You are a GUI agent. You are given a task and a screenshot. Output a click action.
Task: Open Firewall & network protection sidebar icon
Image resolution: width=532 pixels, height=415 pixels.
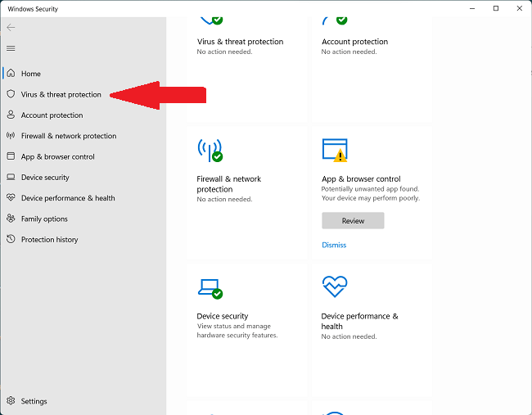tap(11, 136)
